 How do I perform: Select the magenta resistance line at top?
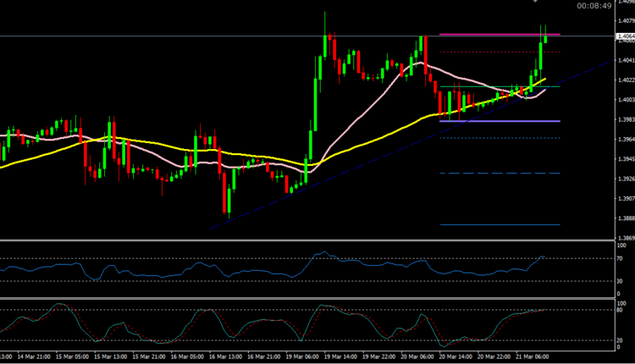491,35
